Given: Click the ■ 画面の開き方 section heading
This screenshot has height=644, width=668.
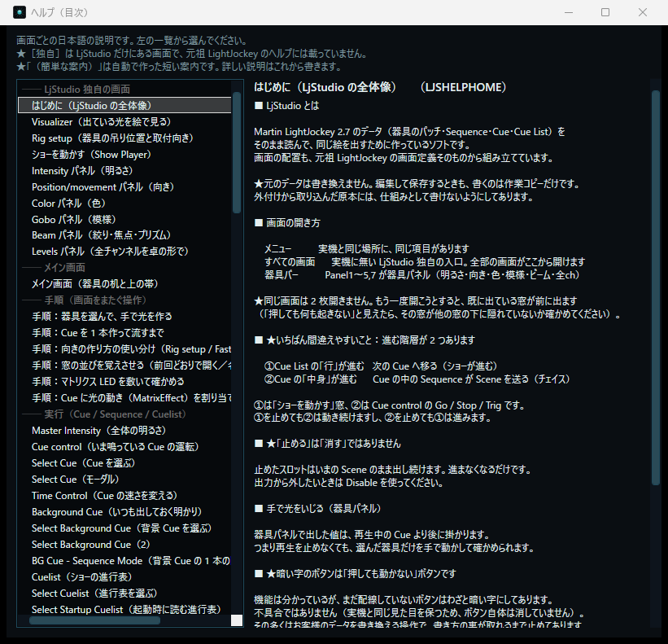Looking at the screenshot, I should (287, 222).
